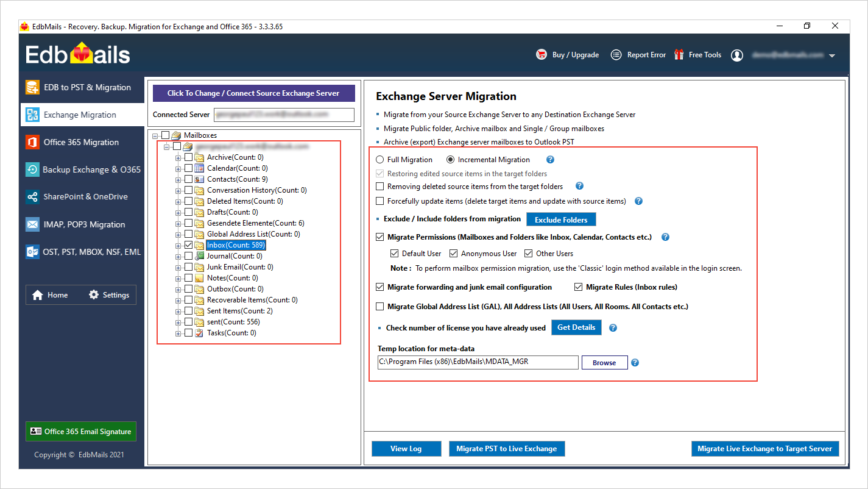Click the Backup Exchange & O365 icon
The image size is (868, 489).
32,170
